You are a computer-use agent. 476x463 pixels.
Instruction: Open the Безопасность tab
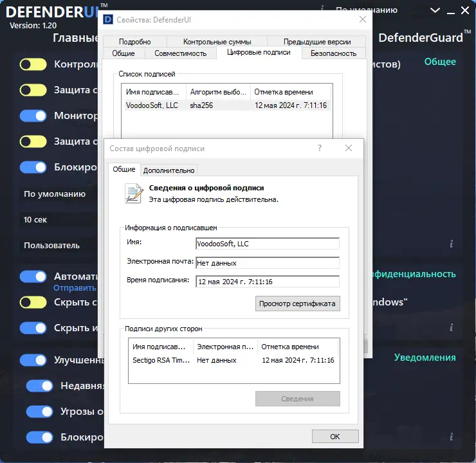pos(333,53)
